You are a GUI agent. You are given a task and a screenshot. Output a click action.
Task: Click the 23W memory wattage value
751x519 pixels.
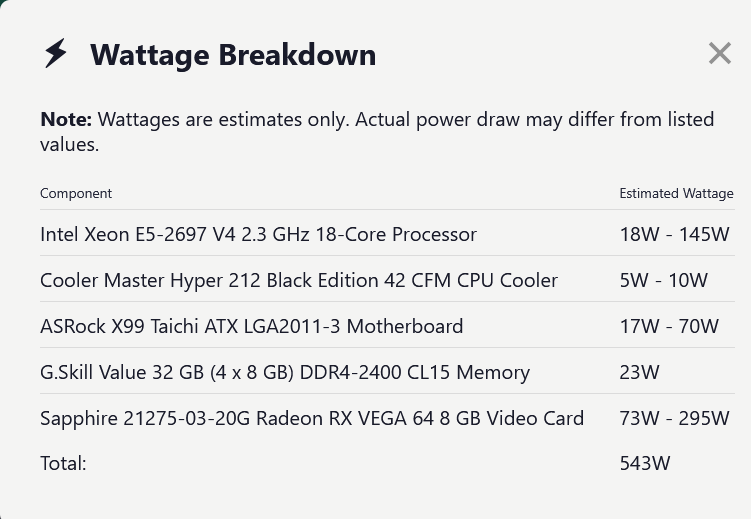point(639,372)
